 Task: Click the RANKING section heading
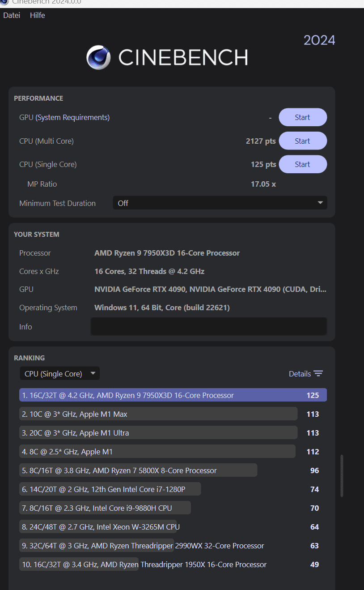[29, 358]
